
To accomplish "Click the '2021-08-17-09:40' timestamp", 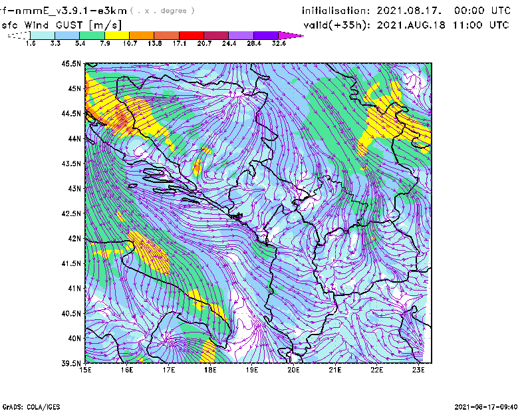I will 486,407.
